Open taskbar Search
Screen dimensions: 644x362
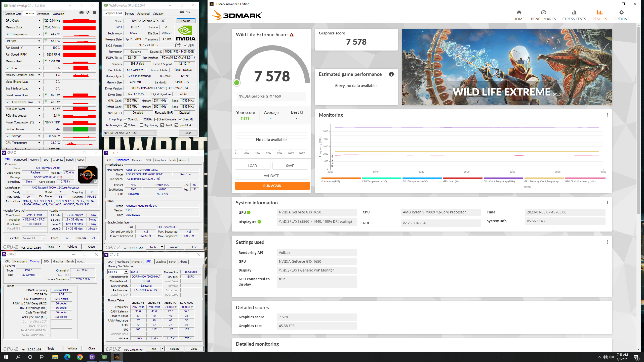pyautogui.click(x=18, y=357)
